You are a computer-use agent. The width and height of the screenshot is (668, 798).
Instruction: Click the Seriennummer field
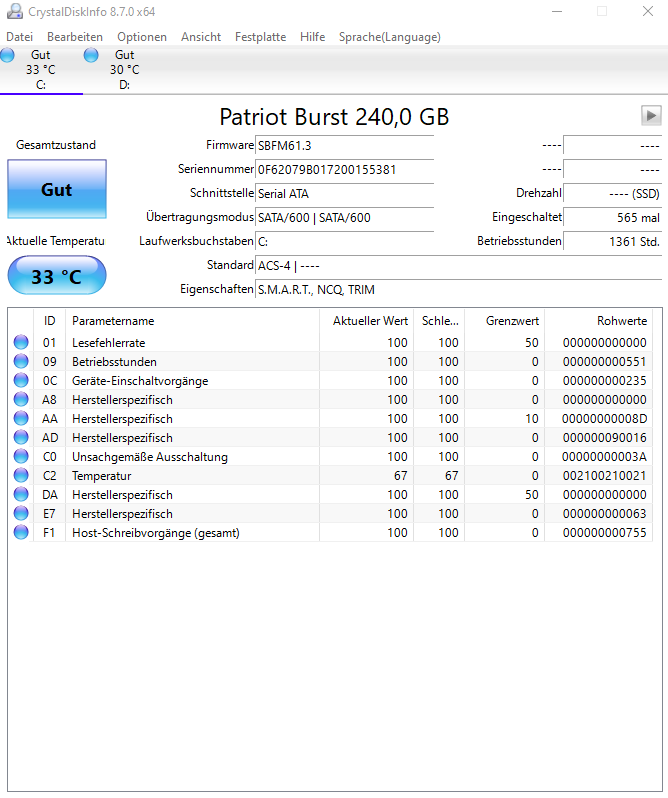pyautogui.click(x=344, y=169)
